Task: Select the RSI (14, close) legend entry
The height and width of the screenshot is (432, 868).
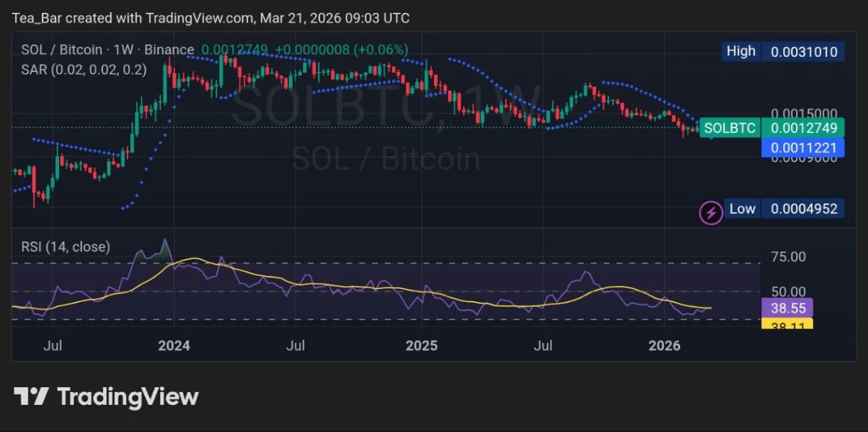Action: pos(64,246)
